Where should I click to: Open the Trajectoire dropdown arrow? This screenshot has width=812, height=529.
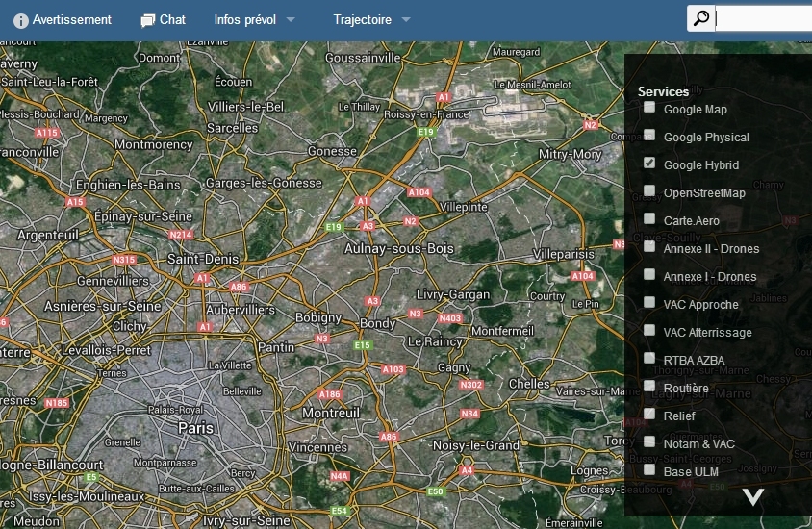[406, 19]
